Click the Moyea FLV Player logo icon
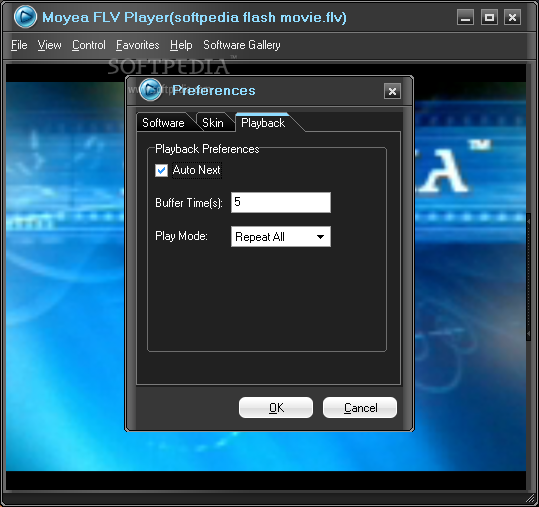Viewport: 539px width, 507px height. 25,16
